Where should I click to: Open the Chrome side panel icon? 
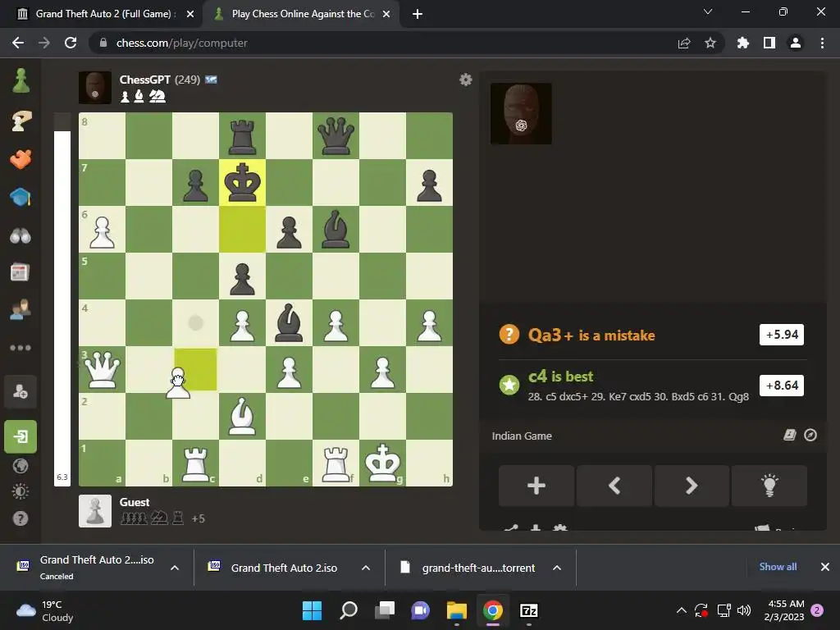click(769, 43)
